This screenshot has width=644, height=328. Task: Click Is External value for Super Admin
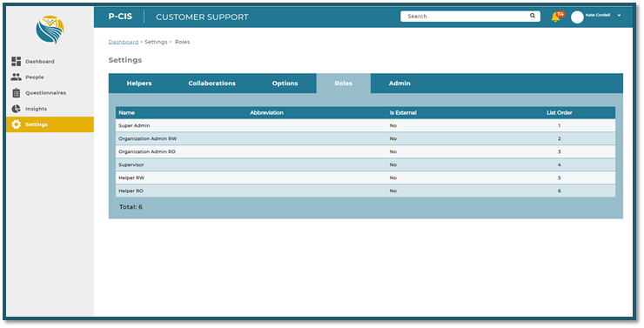(x=393, y=125)
